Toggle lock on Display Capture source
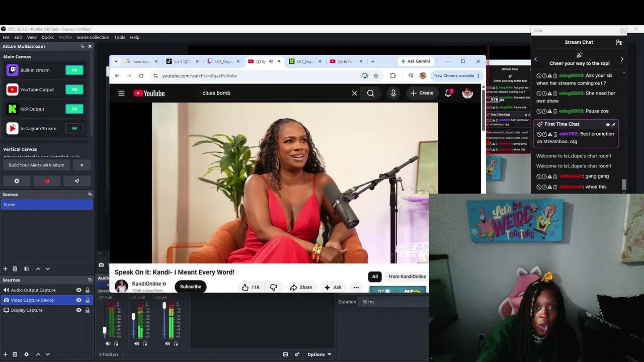 [88, 310]
